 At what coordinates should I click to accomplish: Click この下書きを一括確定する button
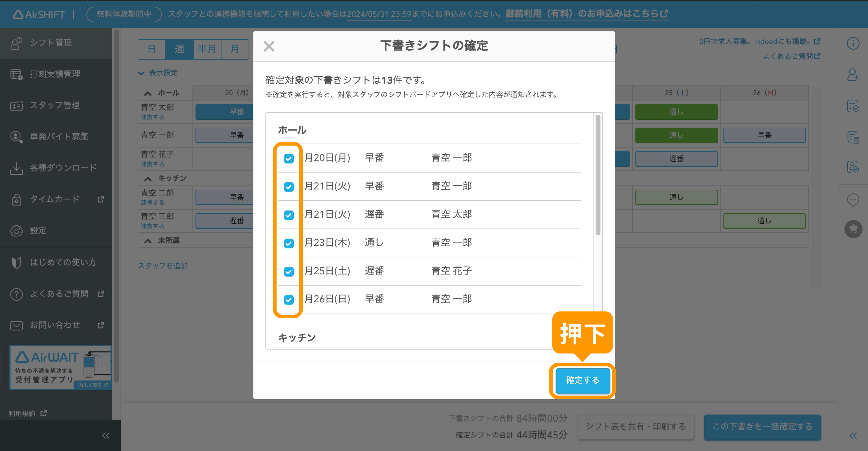click(x=762, y=427)
